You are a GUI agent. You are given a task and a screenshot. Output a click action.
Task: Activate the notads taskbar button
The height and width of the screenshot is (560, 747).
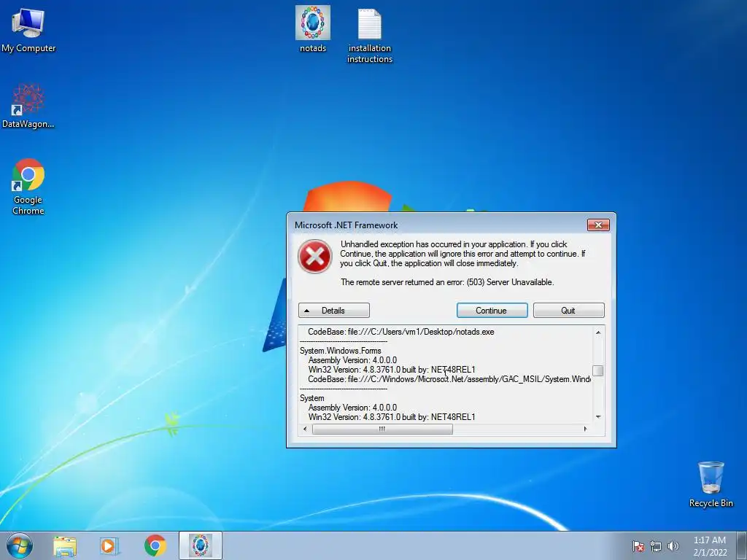[x=201, y=545]
